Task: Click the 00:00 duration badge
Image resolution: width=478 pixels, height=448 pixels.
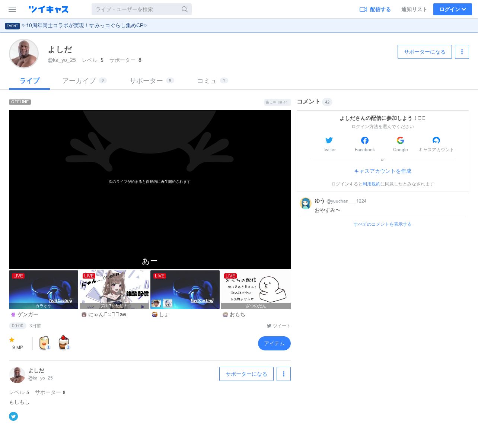Action: (x=17, y=326)
